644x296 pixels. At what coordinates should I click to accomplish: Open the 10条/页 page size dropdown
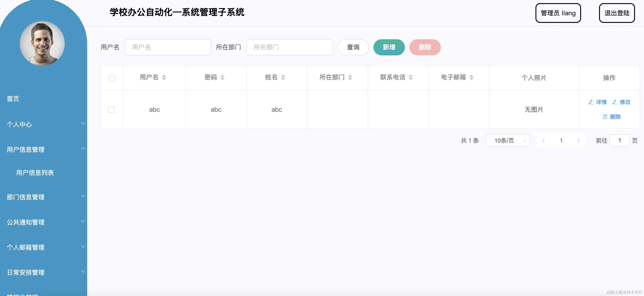click(x=508, y=141)
